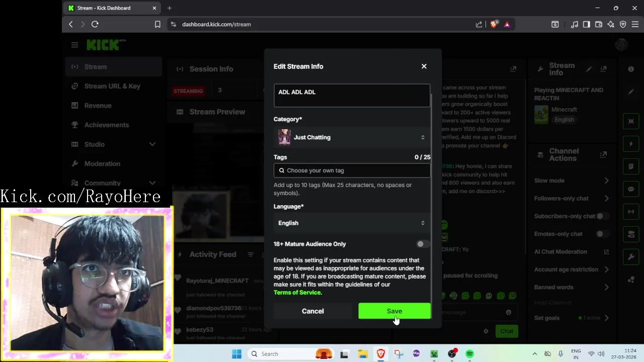Go back in the browser
Viewport: 644px width, 362px height.
[x=71, y=24]
